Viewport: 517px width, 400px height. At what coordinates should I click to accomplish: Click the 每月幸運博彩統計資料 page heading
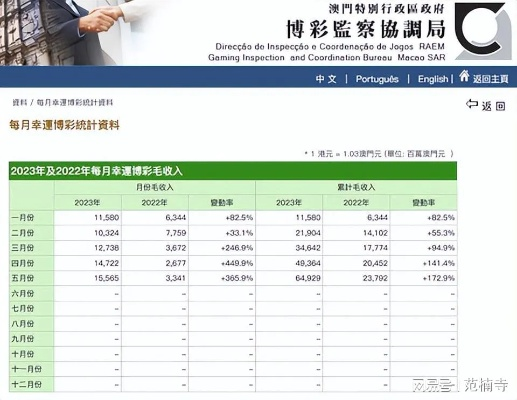pos(64,125)
